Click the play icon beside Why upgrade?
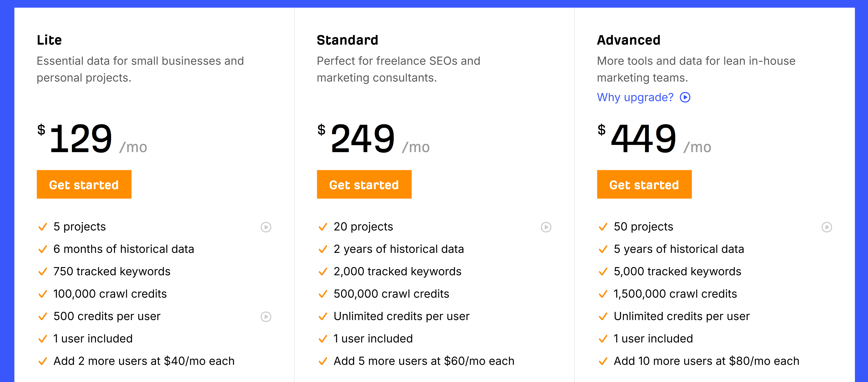 click(x=685, y=97)
